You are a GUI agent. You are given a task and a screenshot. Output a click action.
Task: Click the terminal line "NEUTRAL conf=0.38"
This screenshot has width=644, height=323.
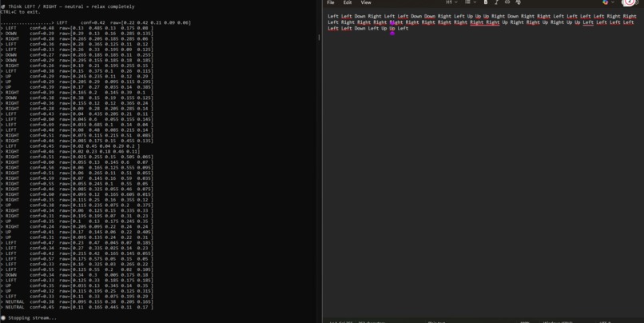(77, 301)
